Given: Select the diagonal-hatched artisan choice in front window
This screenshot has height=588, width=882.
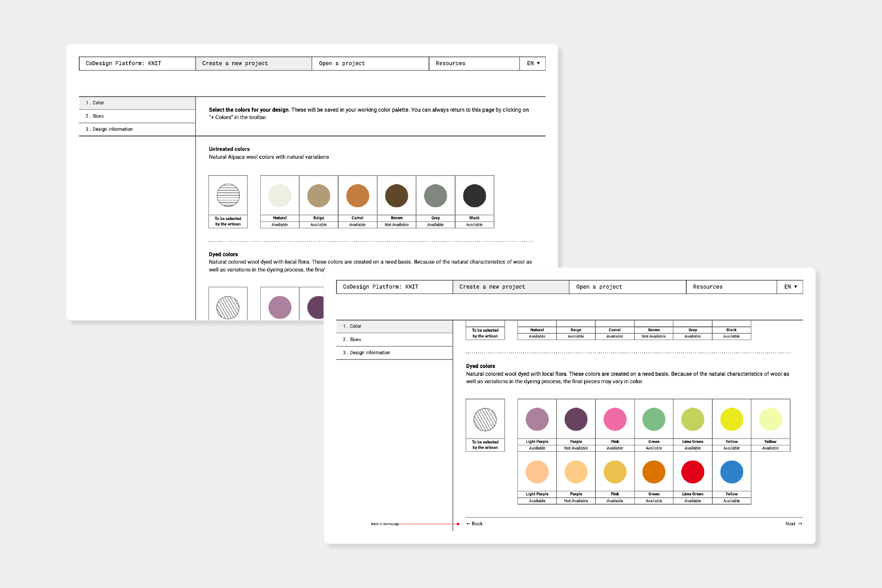Looking at the screenshot, I should click(x=485, y=419).
